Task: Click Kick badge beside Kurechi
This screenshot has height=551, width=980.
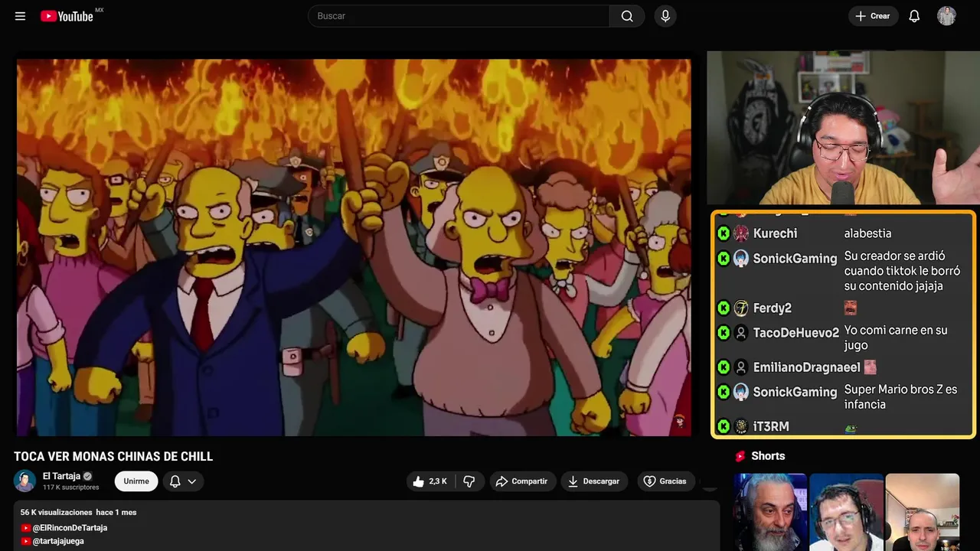Action: coord(724,233)
